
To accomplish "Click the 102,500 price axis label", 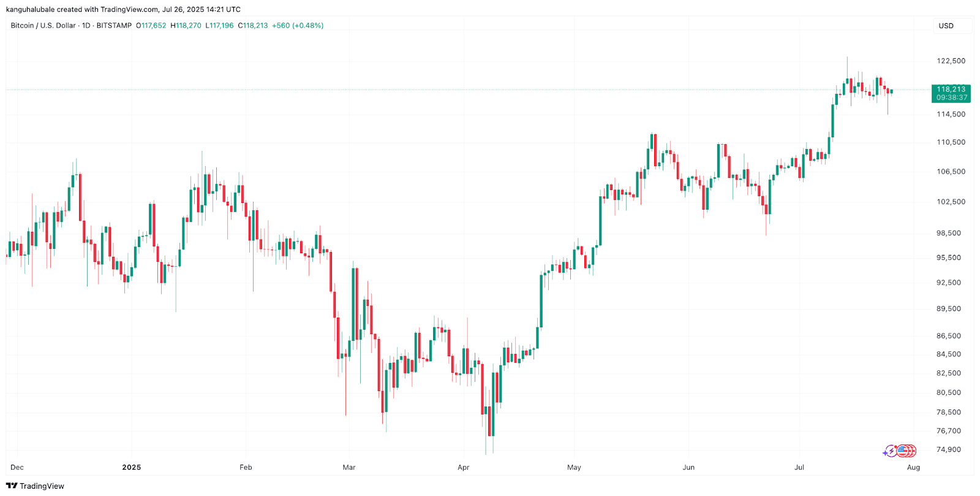I will 951,202.
